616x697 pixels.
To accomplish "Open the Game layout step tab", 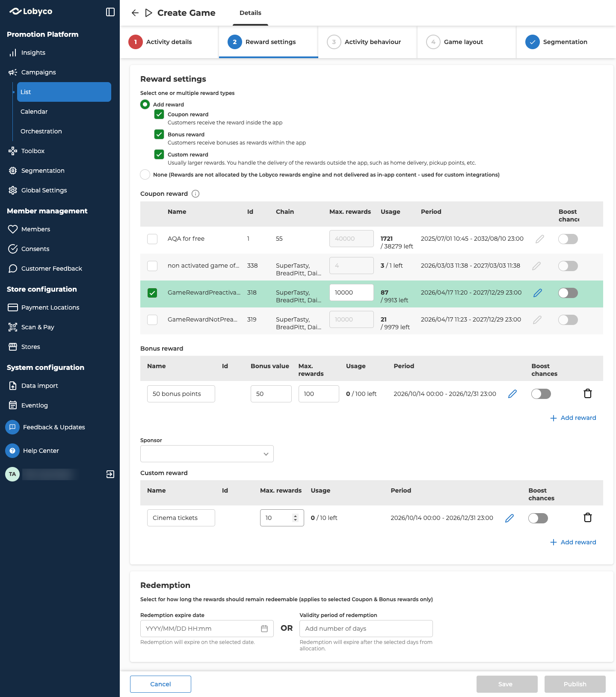I will 467,42.
